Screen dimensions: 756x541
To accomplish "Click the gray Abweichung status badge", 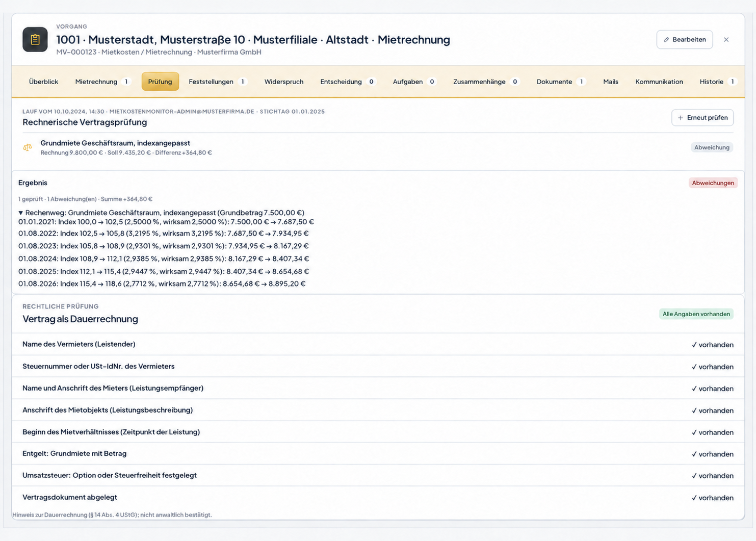I will (x=712, y=147).
